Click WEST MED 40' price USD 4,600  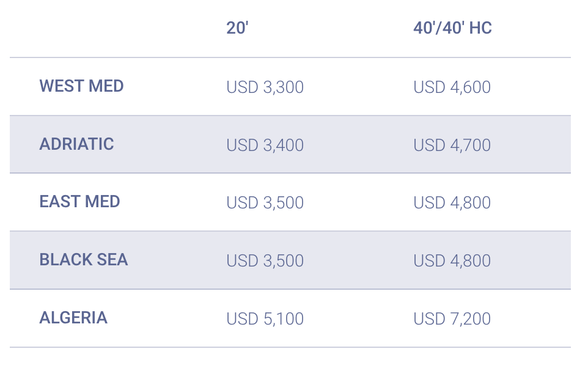tap(452, 87)
